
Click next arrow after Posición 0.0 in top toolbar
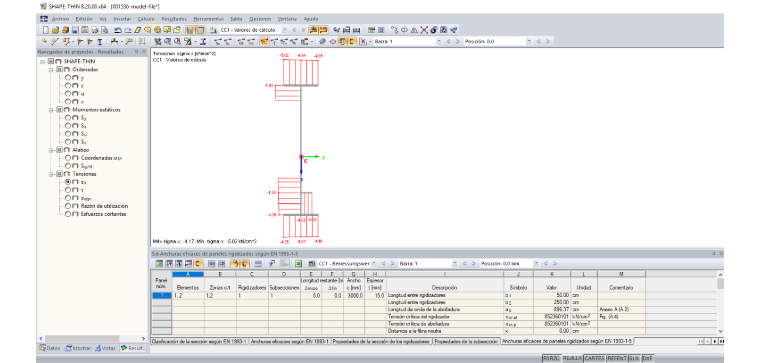click(548, 42)
